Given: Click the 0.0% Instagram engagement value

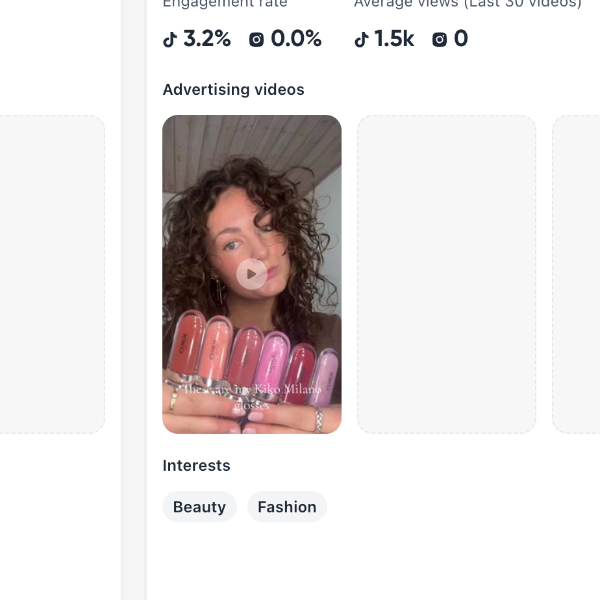Looking at the screenshot, I should 296,39.
